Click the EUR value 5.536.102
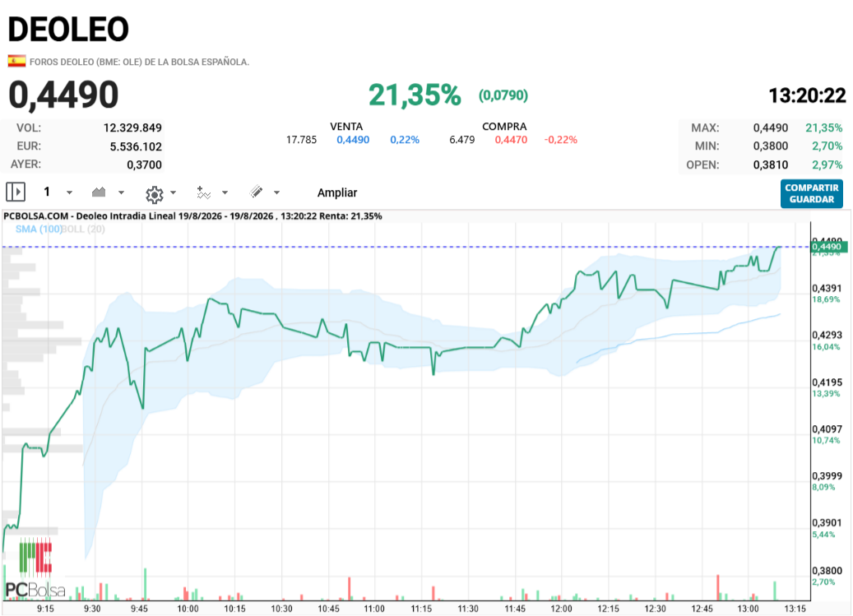Viewport: 853px width, 616px height. pos(136,146)
